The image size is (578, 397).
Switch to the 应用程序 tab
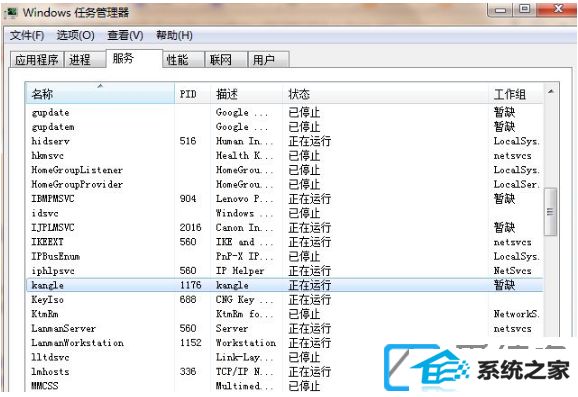36,60
